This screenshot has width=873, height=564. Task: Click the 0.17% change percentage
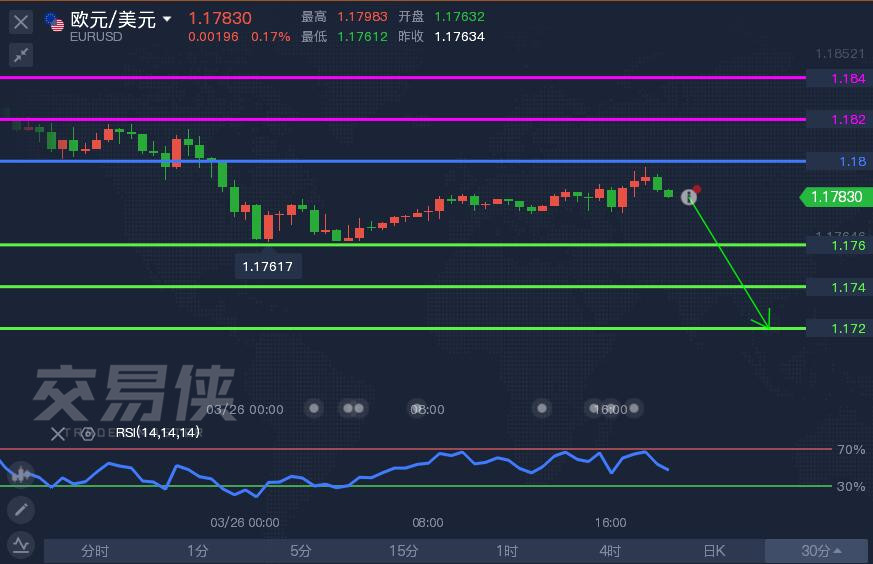click(x=271, y=37)
